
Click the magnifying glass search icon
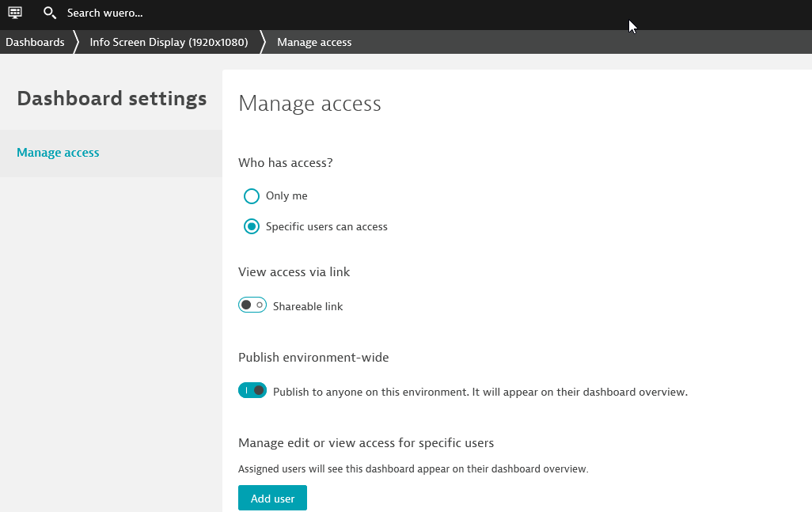pos(49,13)
